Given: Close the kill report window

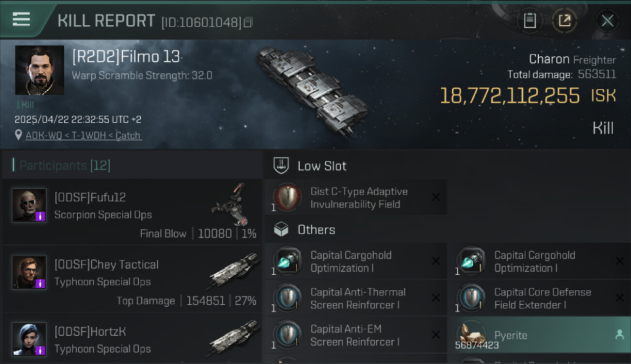Looking at the screenshot, I should [x=607, y=21].
